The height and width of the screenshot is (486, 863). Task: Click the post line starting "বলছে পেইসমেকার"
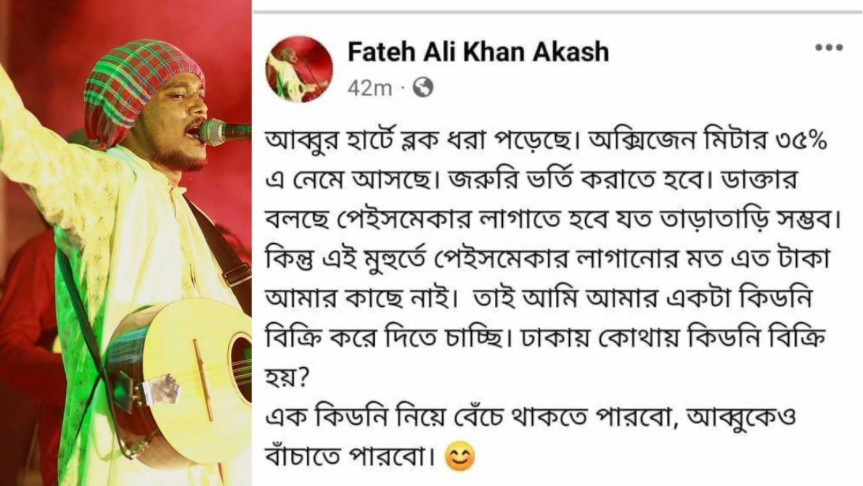click(x=554, y=220)
